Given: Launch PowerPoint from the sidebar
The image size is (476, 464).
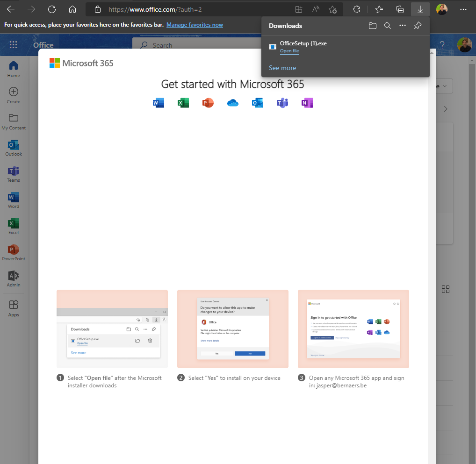Looking at the screenshot, I should click(14, 252).
